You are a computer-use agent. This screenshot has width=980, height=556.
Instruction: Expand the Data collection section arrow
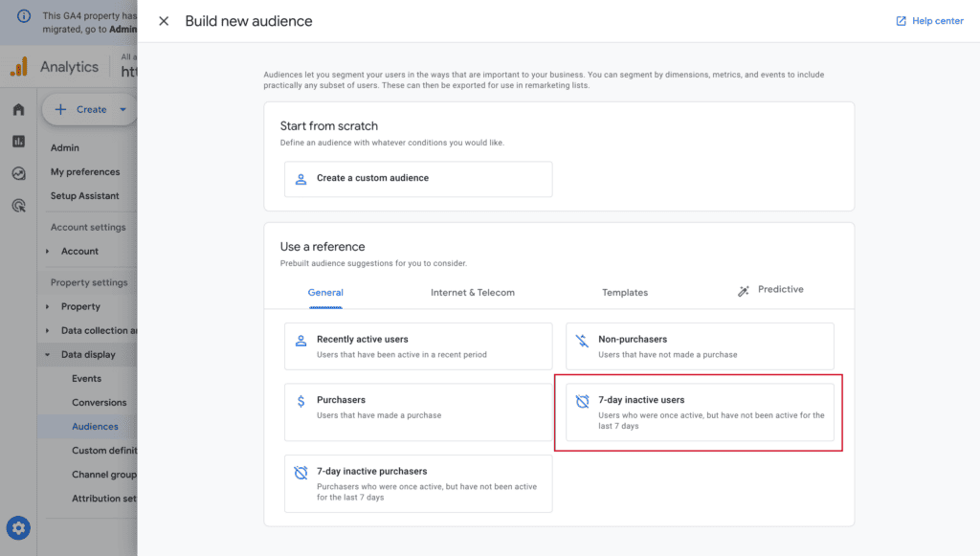[47, 330]
